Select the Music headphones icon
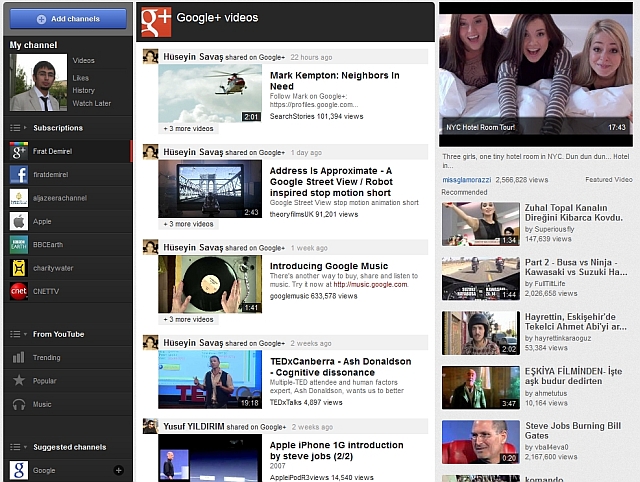This screenshot has width=640, height=482. click(19, 404)
